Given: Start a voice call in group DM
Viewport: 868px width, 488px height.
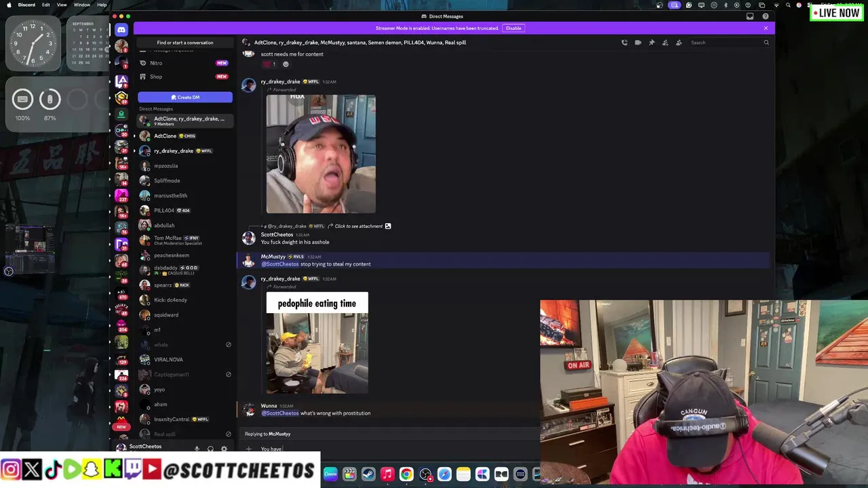Looking at the screenshot, I should pyautogui.click(x=625, y=43).
